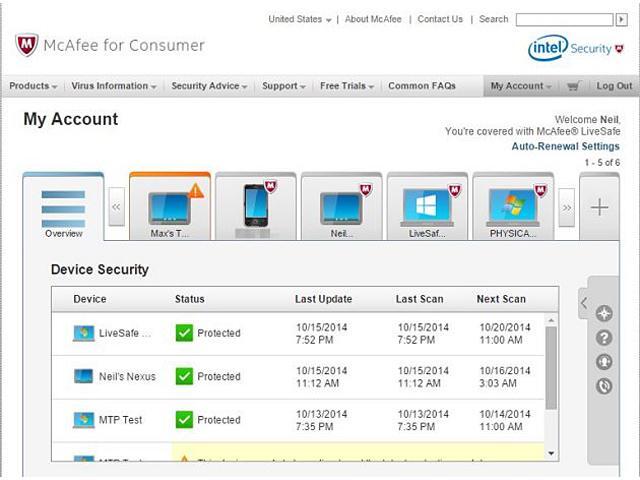Open the My Account dropdown

[520, 87]
